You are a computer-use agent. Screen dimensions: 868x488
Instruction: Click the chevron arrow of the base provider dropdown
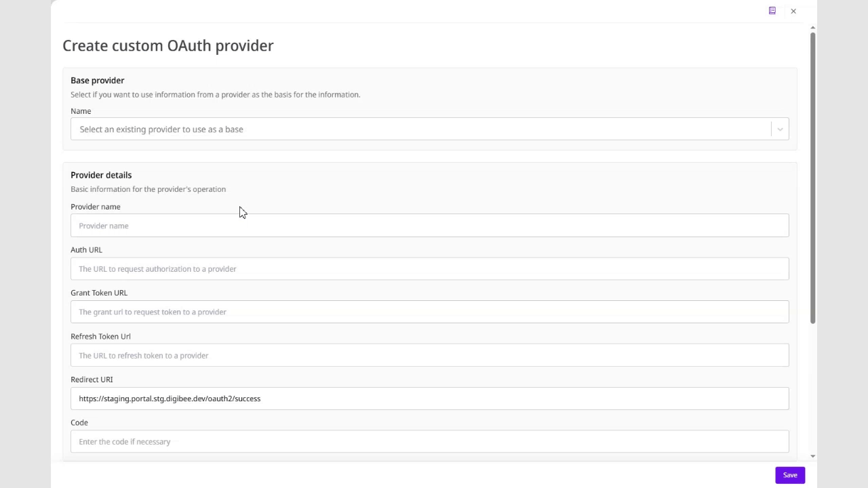[780, 129]
